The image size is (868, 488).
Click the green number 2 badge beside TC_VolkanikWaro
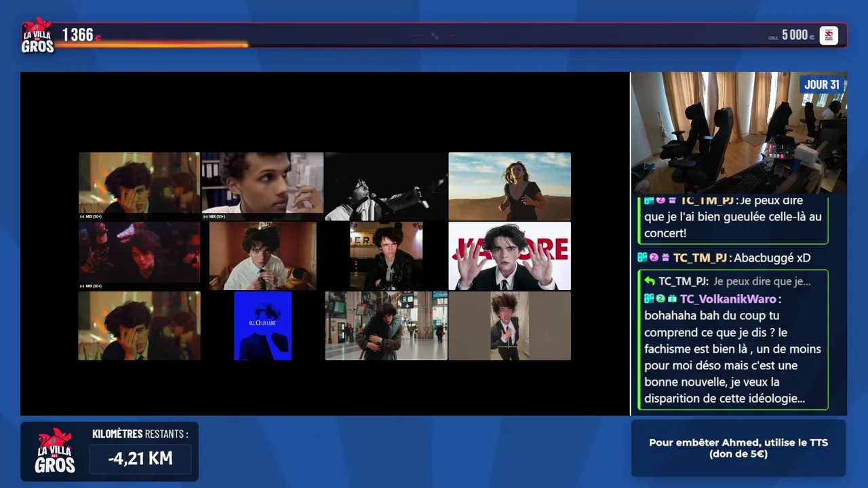[x=660, y=299]
